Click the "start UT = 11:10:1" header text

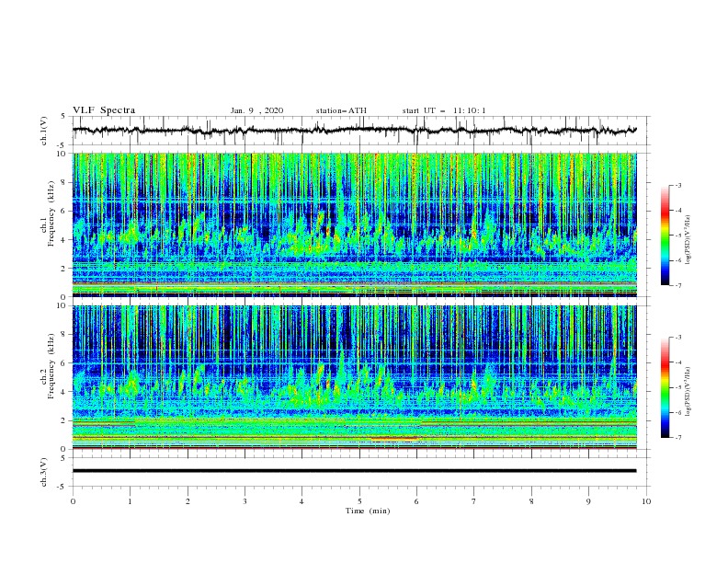point(444,110)
